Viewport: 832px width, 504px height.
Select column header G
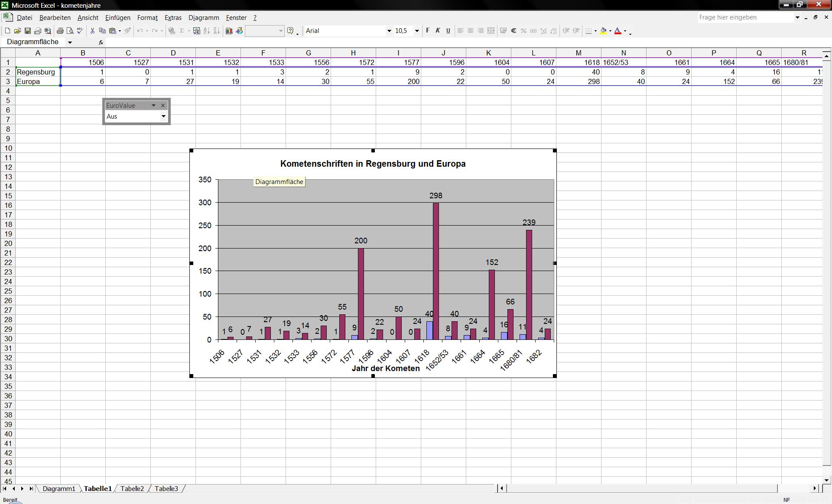pos(308,53)
